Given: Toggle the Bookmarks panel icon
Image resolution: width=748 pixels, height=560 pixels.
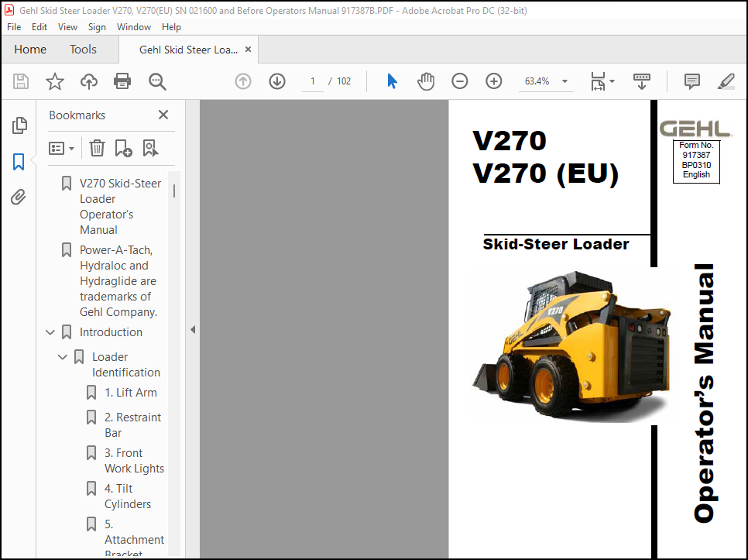Looking at the screenshot, I should tap(19, 162).
